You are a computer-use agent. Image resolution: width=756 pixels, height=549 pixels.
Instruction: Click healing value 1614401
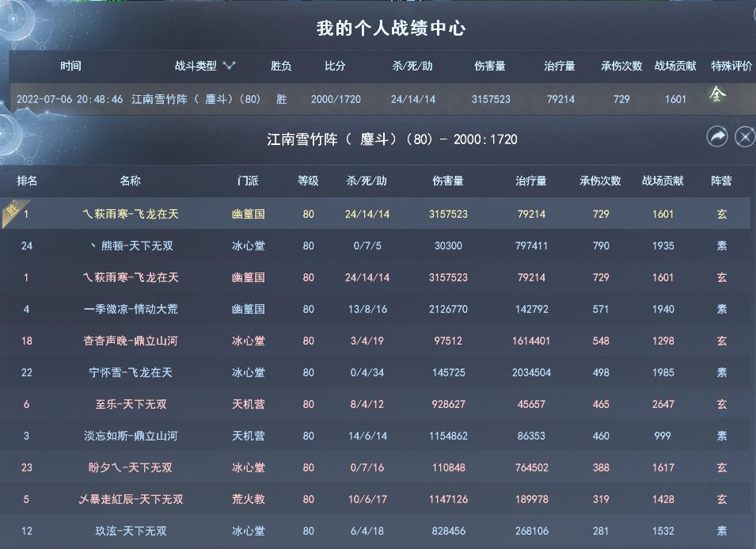(531, 341)
